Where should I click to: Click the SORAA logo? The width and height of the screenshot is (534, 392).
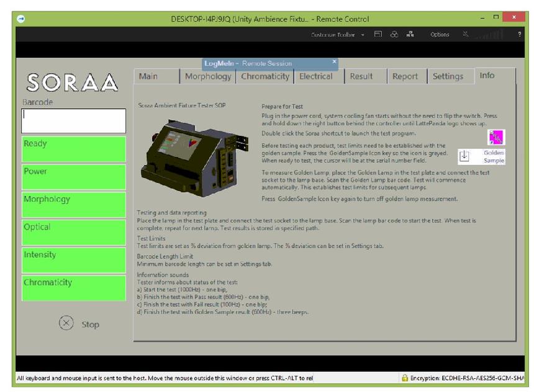coord(72,82)
